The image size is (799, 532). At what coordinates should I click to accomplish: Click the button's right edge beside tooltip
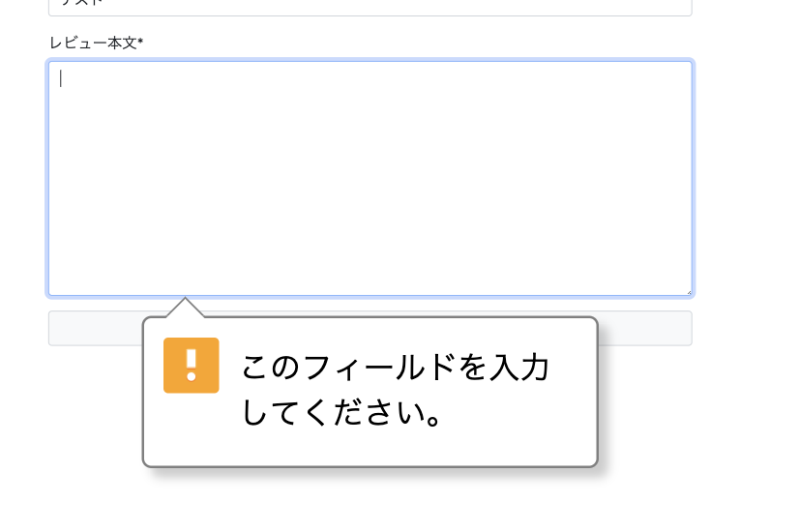646,328
